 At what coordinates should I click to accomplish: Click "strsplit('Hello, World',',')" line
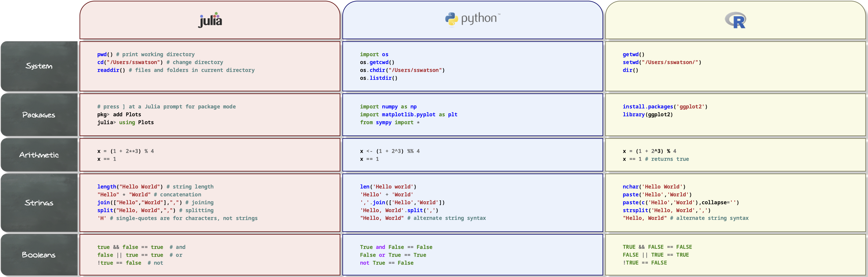[666, 210]
